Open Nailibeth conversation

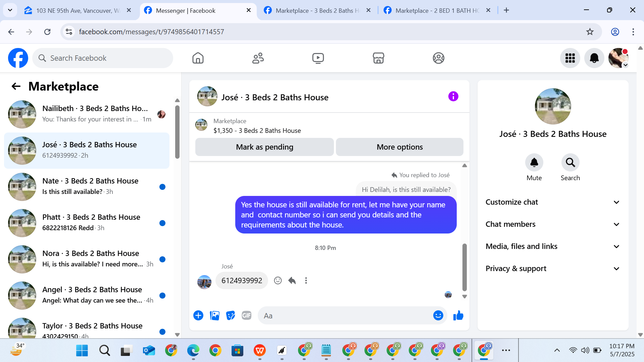coord(87,114)
